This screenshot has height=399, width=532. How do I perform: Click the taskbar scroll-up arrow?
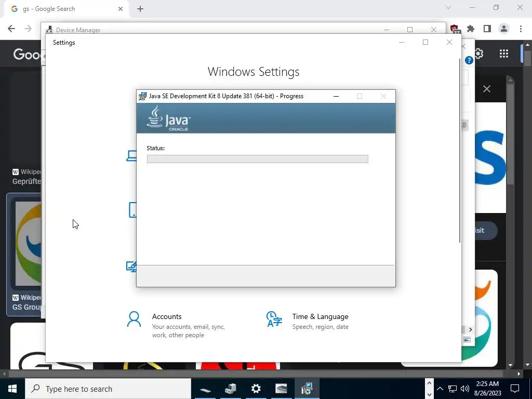tap(429, 383)
